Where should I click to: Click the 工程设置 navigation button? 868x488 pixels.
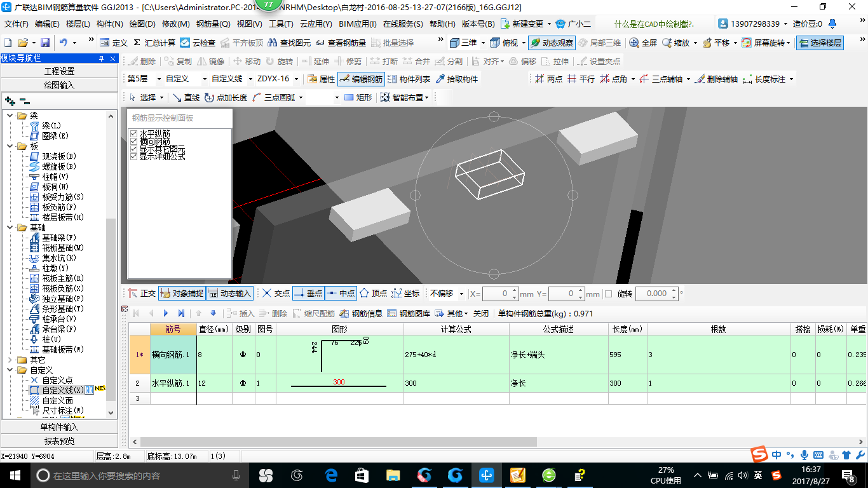pos(59,71)
